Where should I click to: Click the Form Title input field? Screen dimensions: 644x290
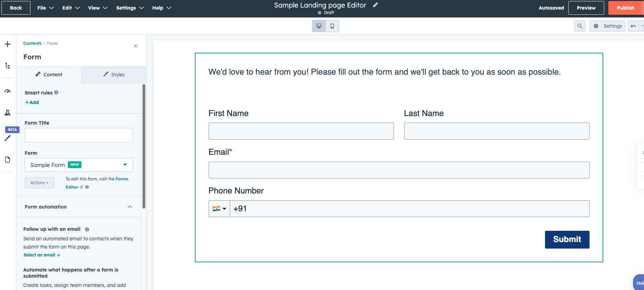(79, 135)
